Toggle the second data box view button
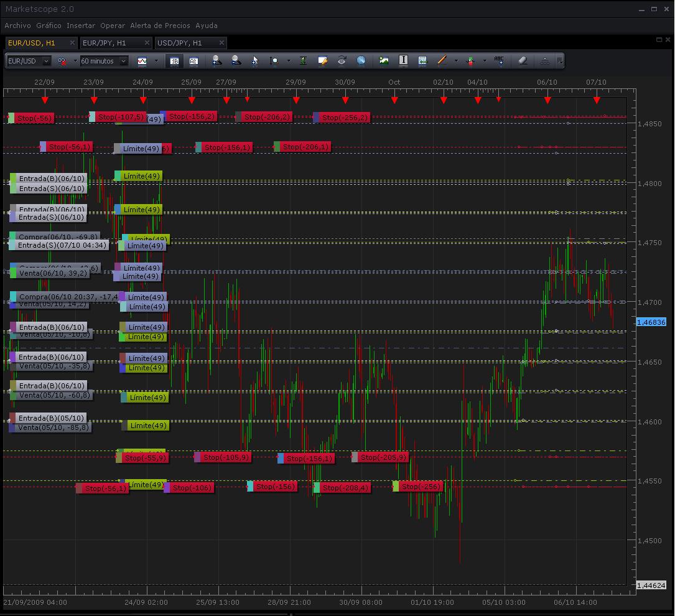675x616 pixels. [193, 61]
